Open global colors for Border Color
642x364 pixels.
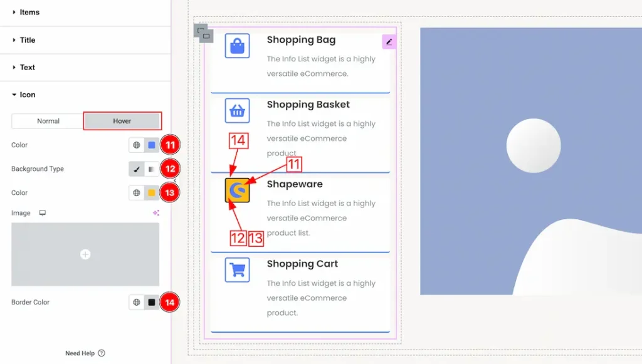point(136,302)
